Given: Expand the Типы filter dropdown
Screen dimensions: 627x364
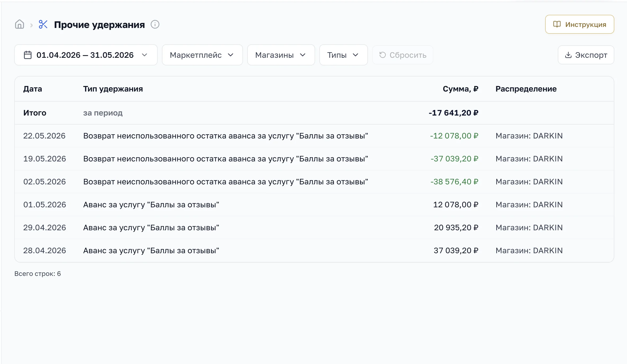Looking at the screenshot, I should tap(343, 55).
